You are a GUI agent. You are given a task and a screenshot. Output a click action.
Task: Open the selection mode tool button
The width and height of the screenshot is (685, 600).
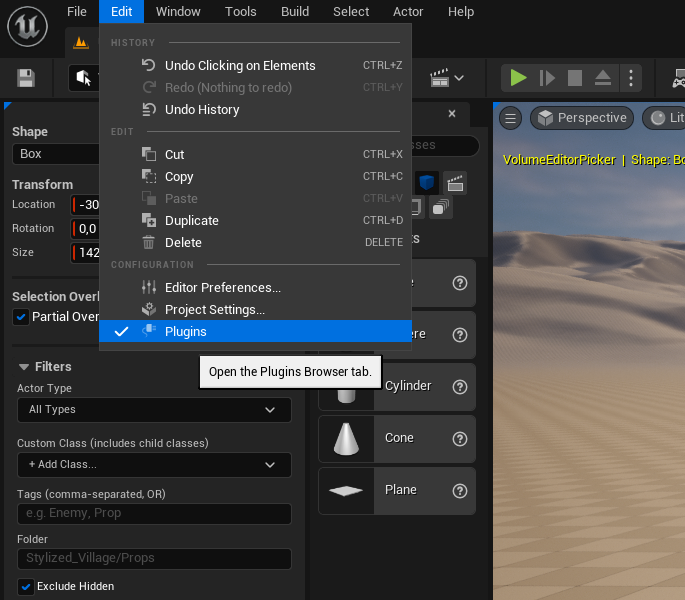(84, 78)
